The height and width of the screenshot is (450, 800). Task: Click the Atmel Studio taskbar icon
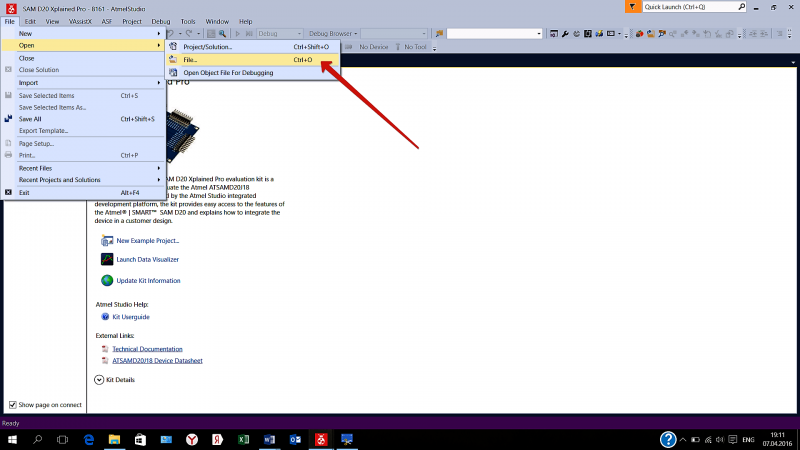[x=321, y=439]
